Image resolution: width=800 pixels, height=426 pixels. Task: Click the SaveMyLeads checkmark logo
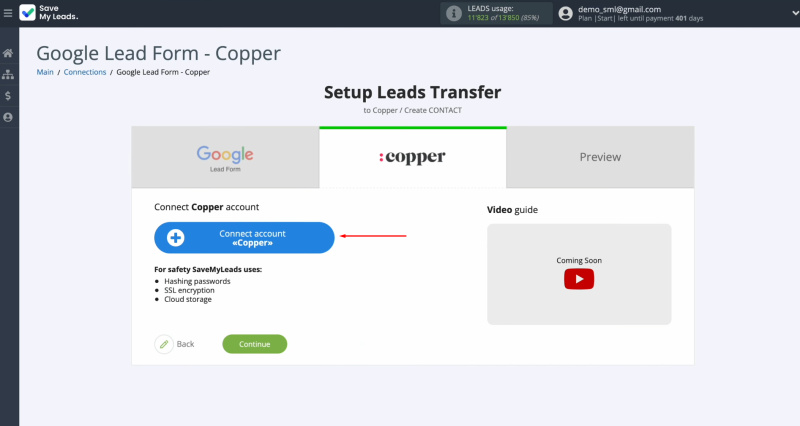pyautogui.click(x=27, y=13)
